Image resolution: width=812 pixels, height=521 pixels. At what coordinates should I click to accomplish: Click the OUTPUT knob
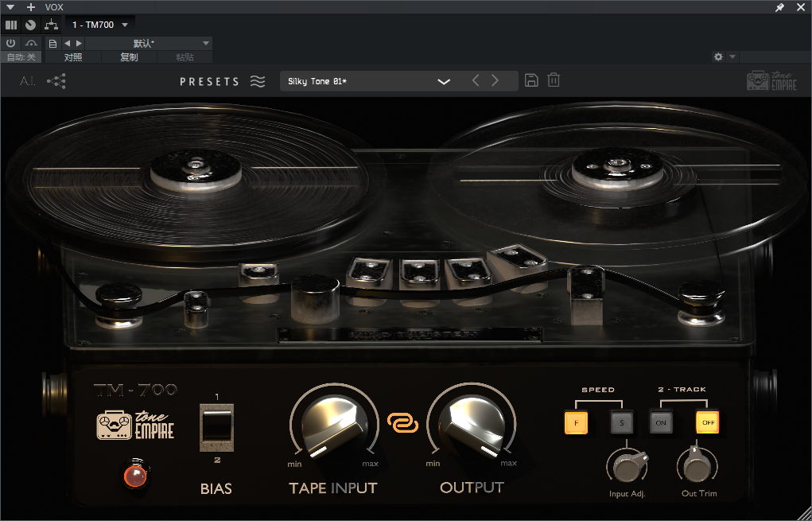click(472, 428)
